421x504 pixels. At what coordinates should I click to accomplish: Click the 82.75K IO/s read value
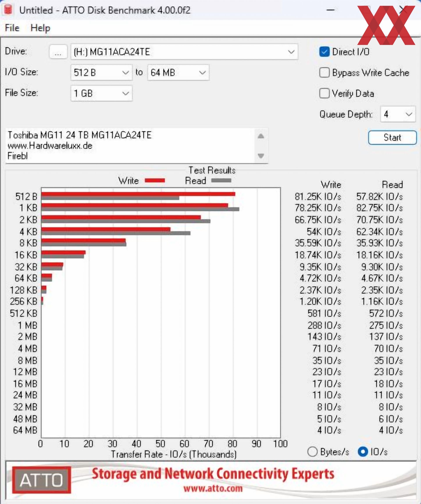(379, 208)
